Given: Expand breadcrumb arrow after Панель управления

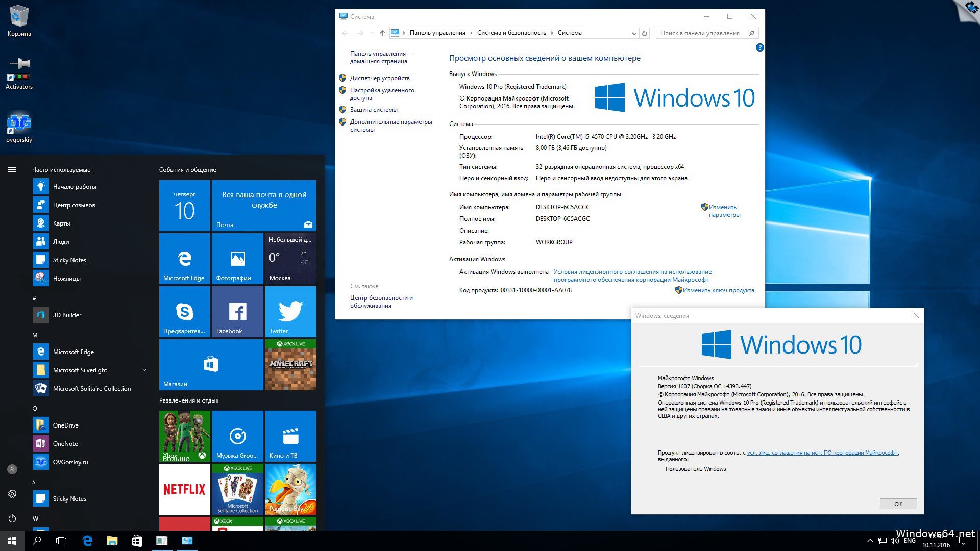Looking at the screenshot, I should (471, 33).
